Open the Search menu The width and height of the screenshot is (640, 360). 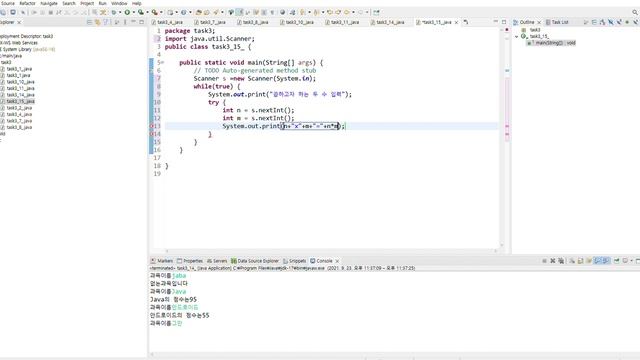[x=69, y=3]
